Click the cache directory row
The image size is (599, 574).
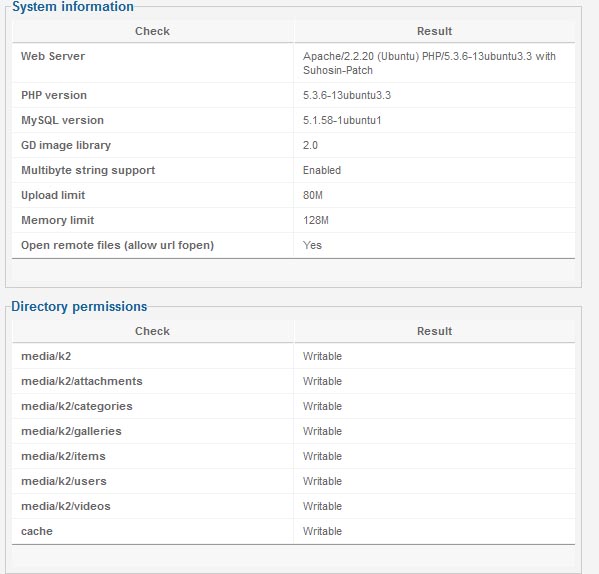click(293, 531)
